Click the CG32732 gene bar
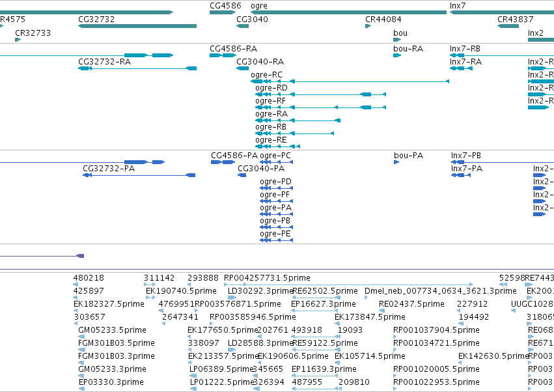Screen dimensions: 554x392 pos(137,26)
